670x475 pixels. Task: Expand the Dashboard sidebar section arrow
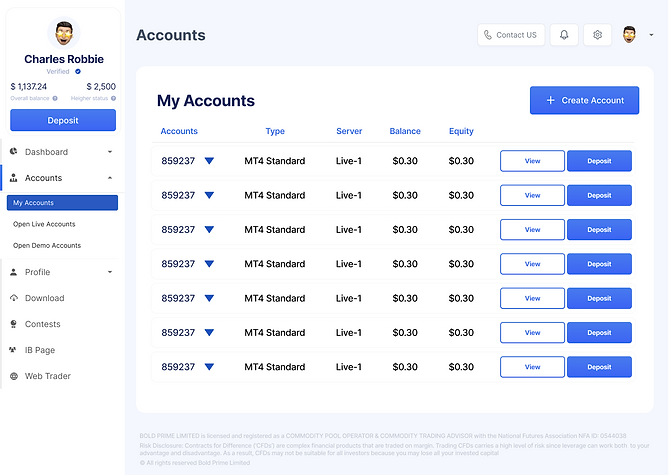pyautogui.click(x=109, y=152)
